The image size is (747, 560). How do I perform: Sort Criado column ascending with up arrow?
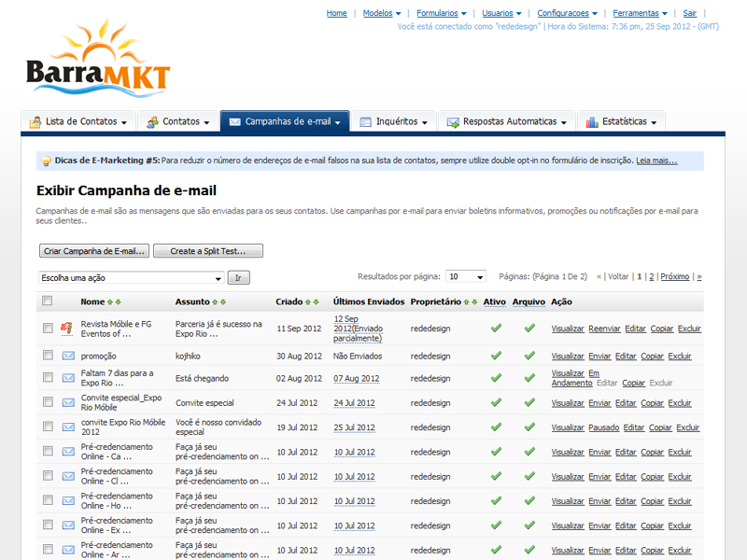click(x=308, y=301)
